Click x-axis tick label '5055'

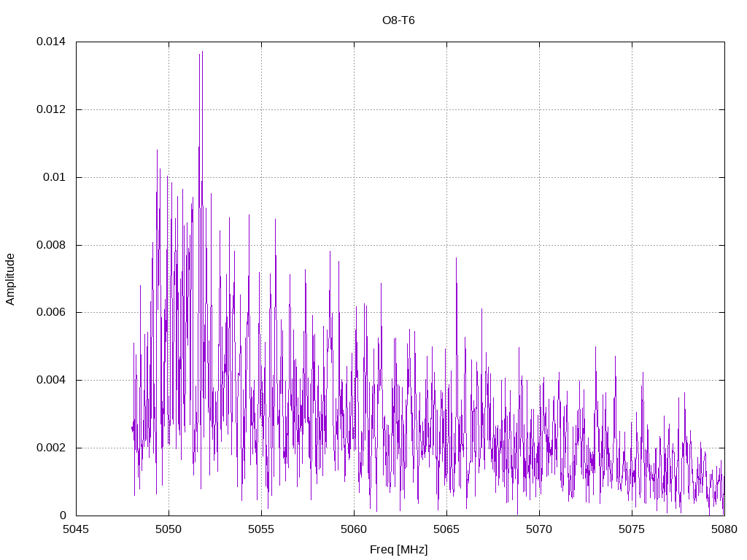(x=261, y=529)
